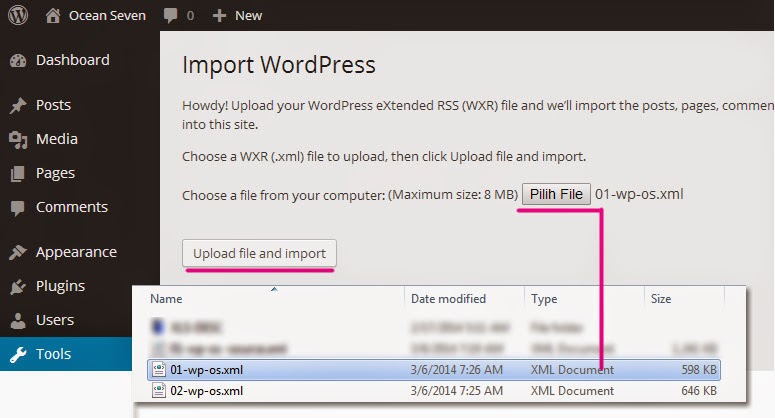Open the Users menu
The image size is (775, 418).
coord(55,320)
